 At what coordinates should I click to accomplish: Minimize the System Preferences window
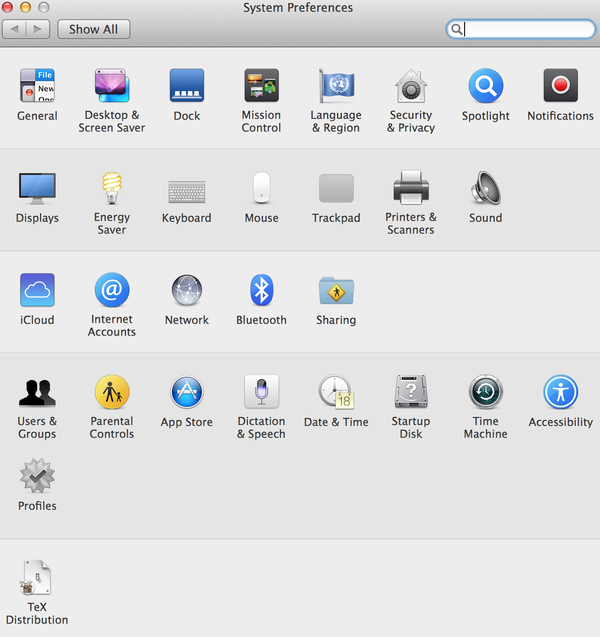[x=26, y=7]
